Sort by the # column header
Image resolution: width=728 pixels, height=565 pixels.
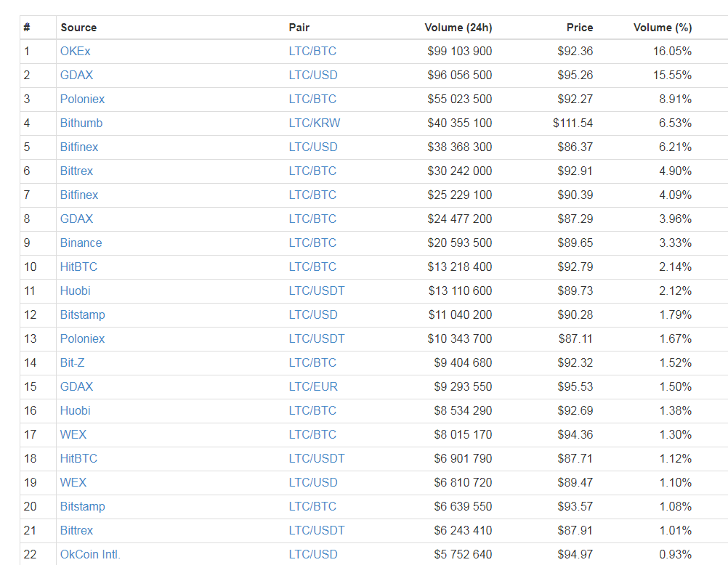coord(27,28)
